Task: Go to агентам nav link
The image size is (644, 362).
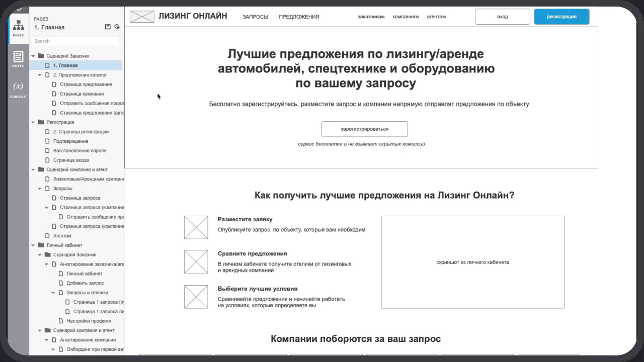Action: point(436,17)
